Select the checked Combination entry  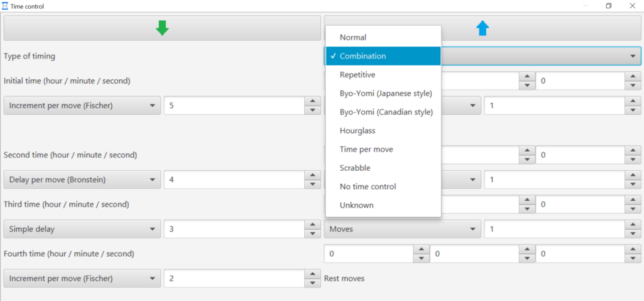coord(362,56)
